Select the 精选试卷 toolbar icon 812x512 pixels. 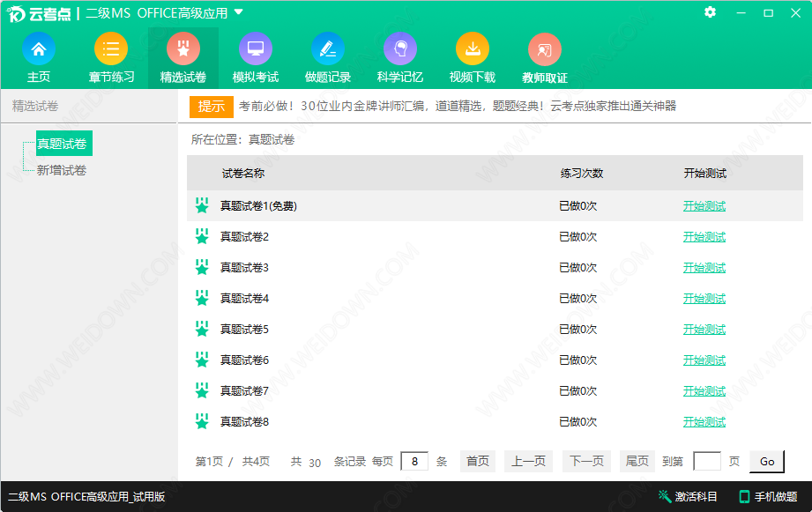pos(183,49)
